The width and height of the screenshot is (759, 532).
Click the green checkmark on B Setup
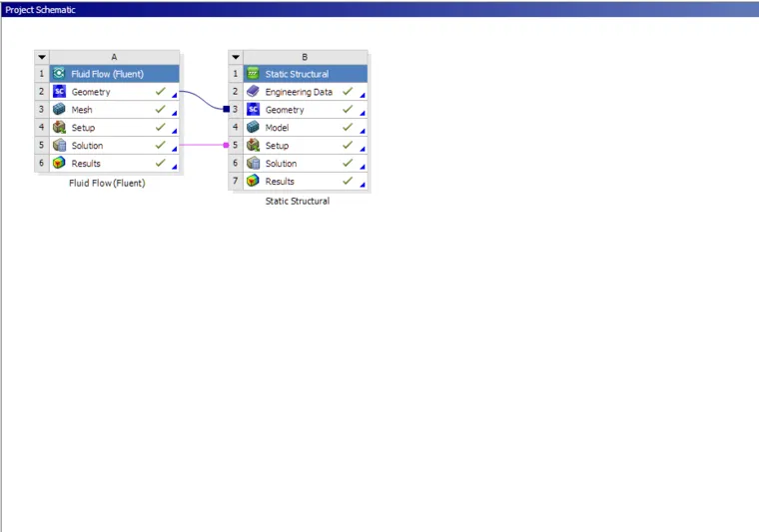click(x=348, y=145)
